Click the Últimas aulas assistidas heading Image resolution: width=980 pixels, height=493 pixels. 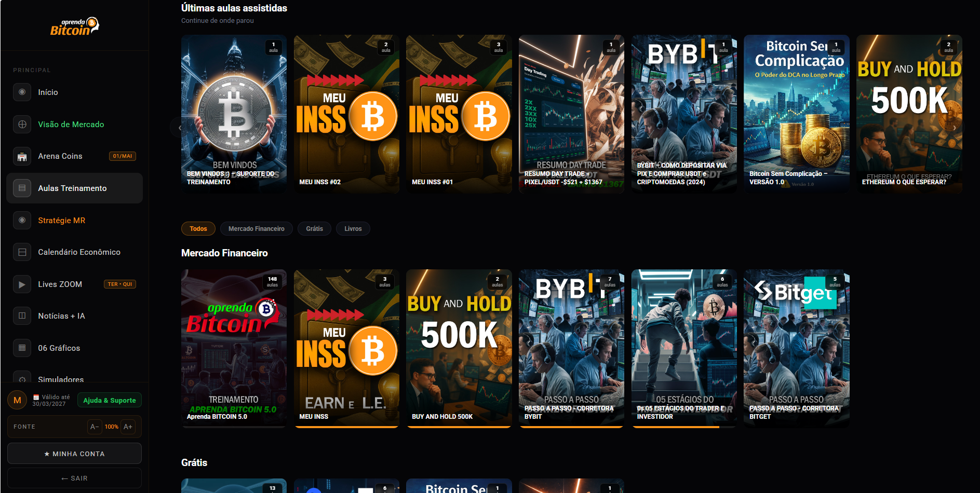234,8
